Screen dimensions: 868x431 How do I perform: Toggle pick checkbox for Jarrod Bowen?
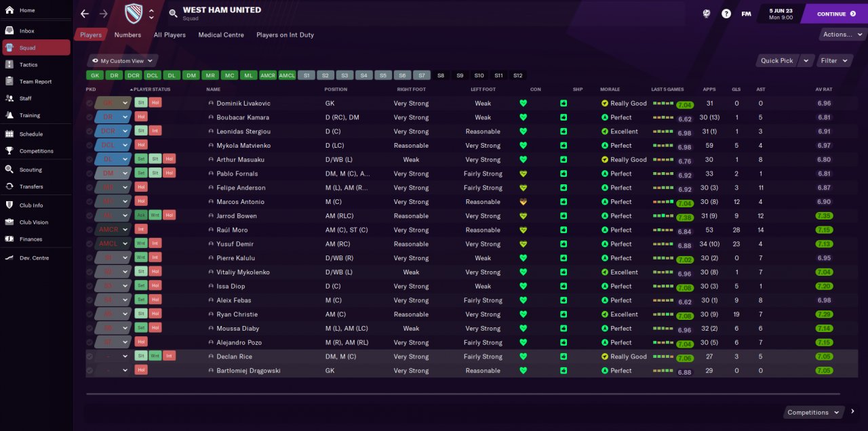[90, 216]
